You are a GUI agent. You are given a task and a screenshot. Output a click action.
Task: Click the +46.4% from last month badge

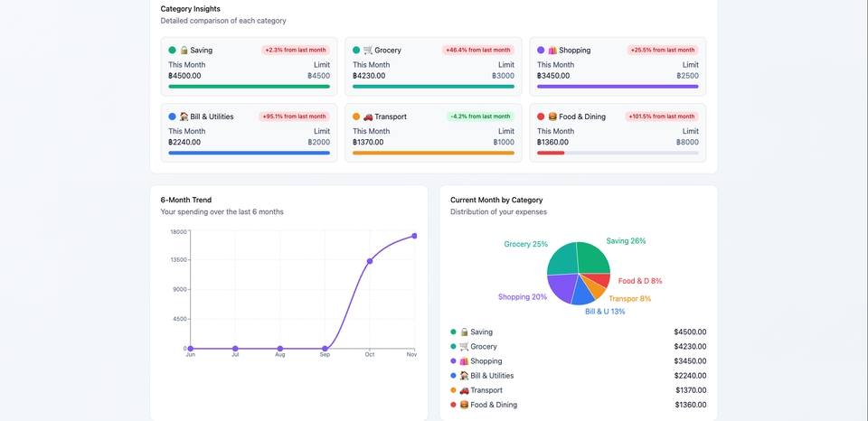click(x=478, y=51)
